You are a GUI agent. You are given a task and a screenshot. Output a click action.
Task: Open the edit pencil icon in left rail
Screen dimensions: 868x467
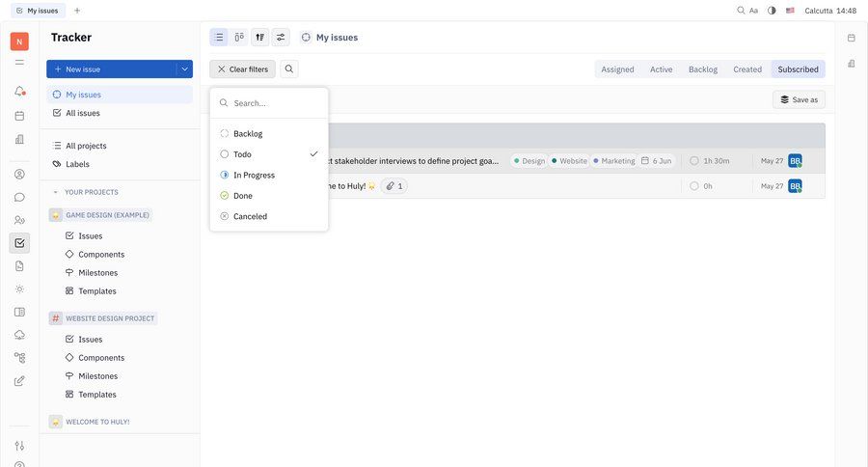point(19,381)
